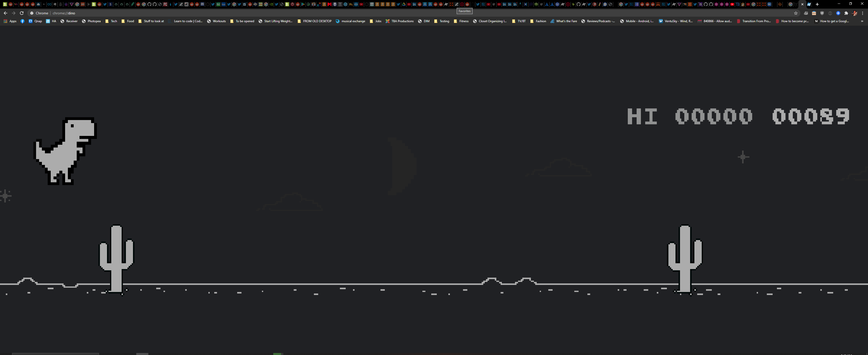Reload the chrome://dino page
Screen dimensions: 868x355
coord(21,13)
